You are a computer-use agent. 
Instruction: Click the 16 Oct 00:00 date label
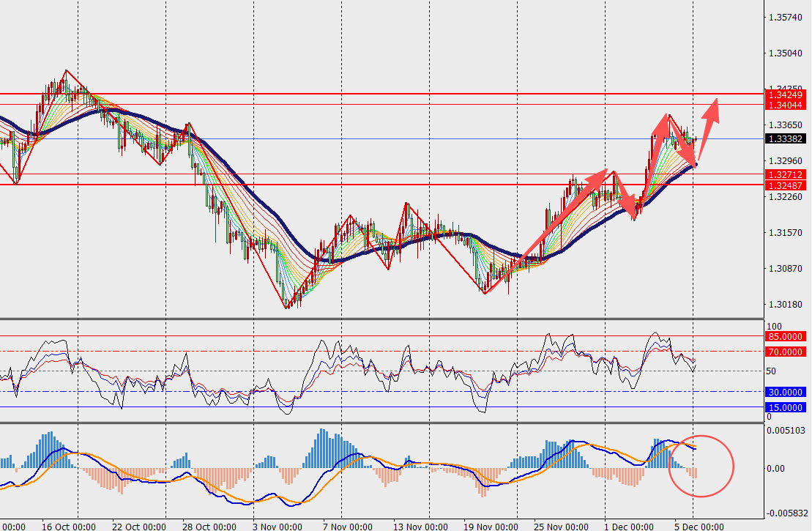69,526
